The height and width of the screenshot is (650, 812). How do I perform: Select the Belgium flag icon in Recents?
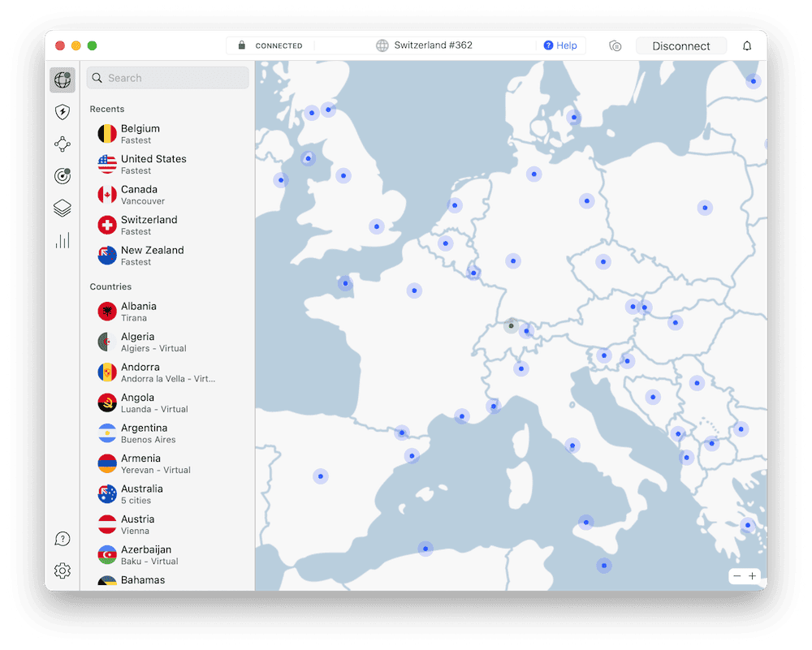tap(107, 134)
